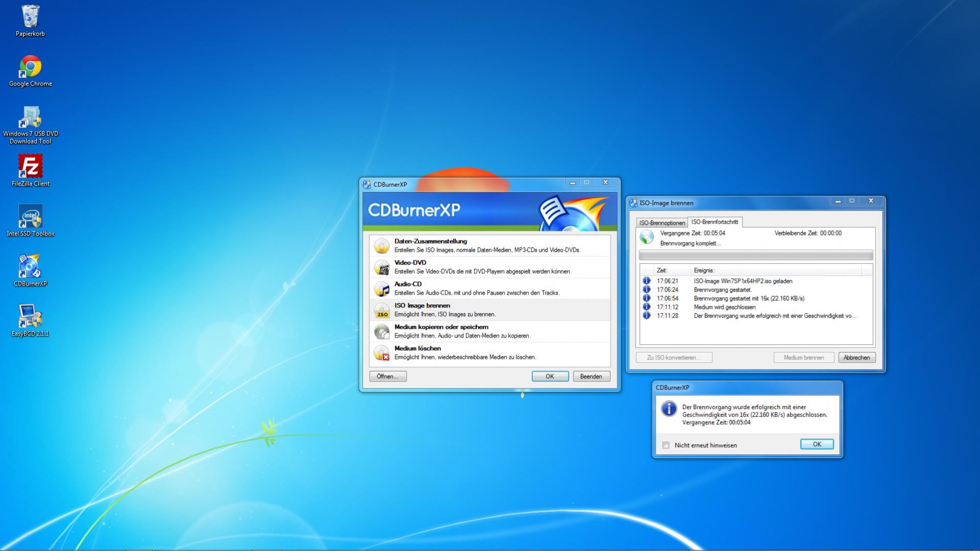Viewport: 980px width, 551px height.
Task: Open Windows 7 USB DVD Download Tool shortcut
Action: (x=30, y=125)
